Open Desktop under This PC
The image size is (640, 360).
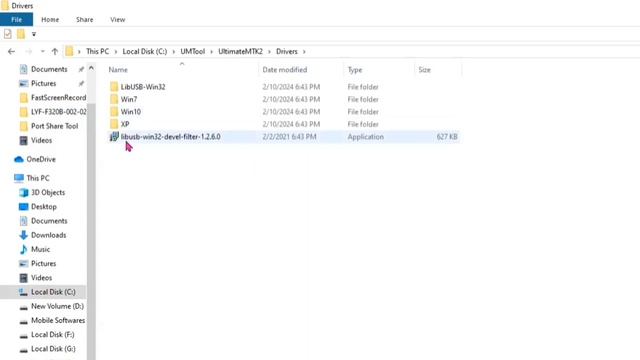pos(44,207)
